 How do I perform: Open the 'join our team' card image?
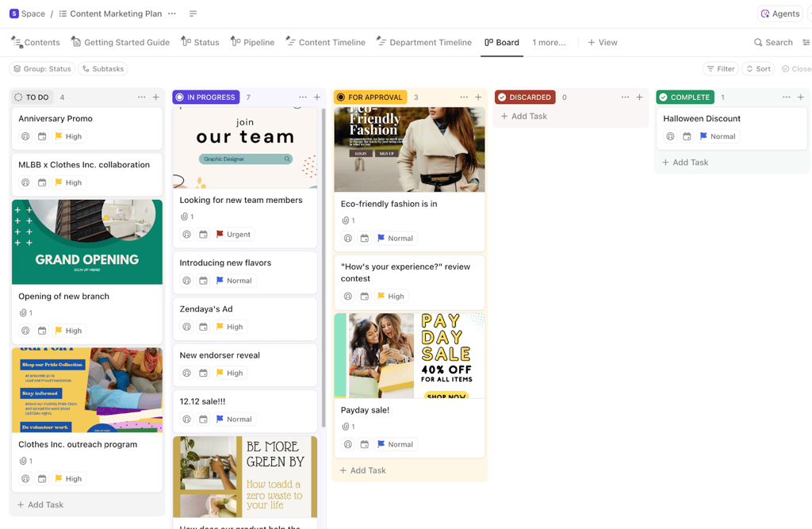(245, 148)
